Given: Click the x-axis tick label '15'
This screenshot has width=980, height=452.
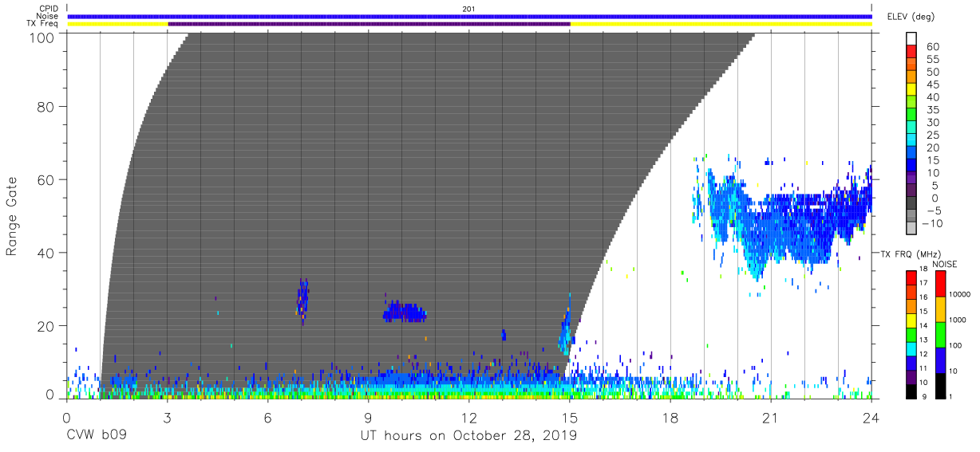Looking at the screenshot, I should coord(570,417).
